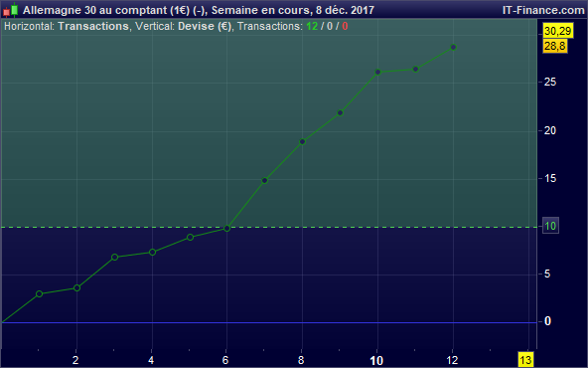Screen dimensions: 588x368
Task: Click the data point at transaction 3
Action: 115,257
